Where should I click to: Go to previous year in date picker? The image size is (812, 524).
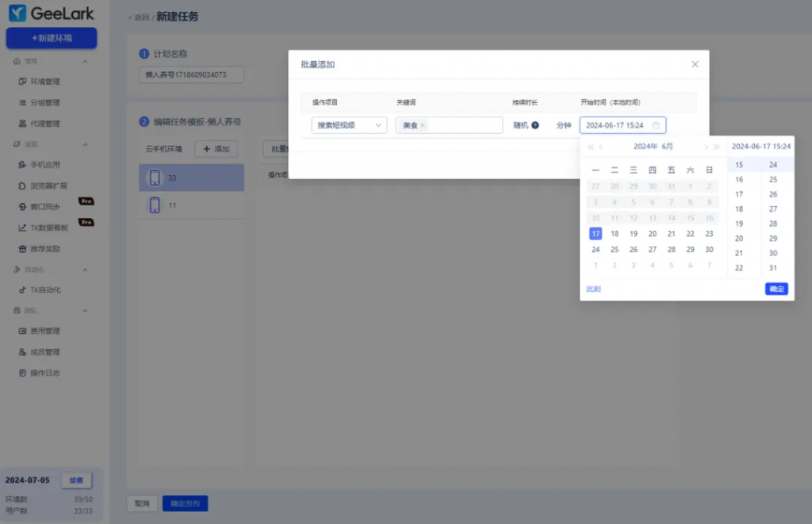[590, 147]
